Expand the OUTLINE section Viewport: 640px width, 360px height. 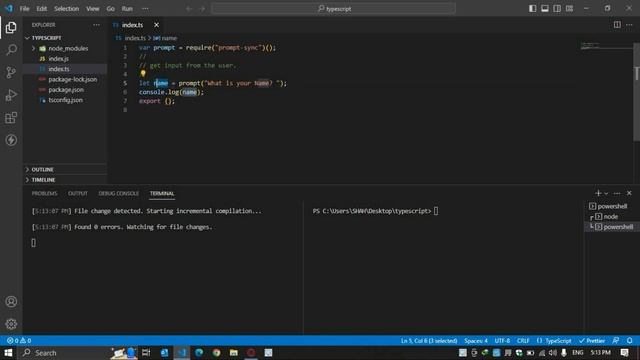click(x=65, y=169)
